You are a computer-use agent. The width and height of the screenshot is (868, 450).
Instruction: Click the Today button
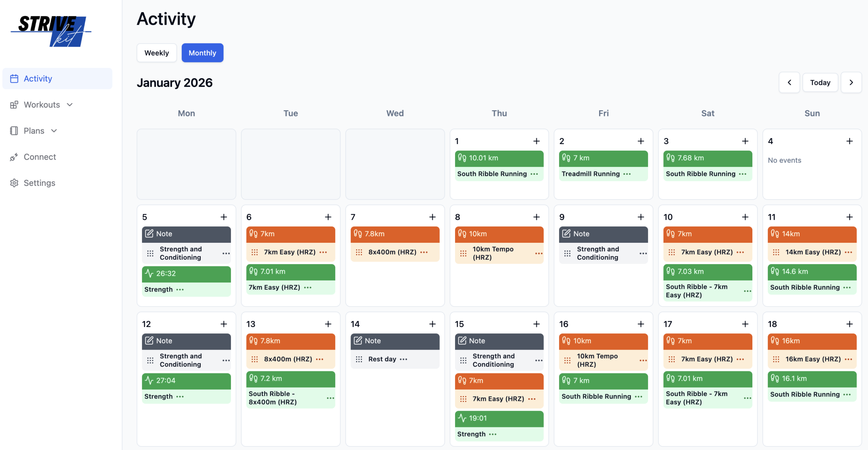coord(820,82)
